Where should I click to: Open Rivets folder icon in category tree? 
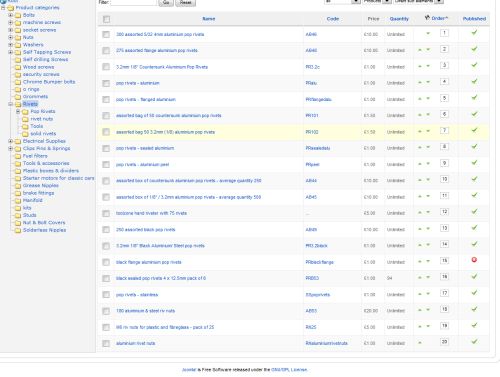point(18,104)
